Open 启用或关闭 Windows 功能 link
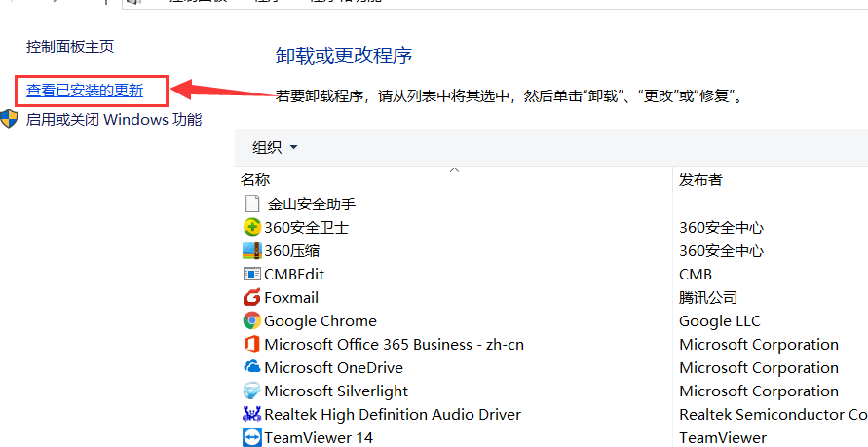868x447 pixels. (x=114, y=119)
